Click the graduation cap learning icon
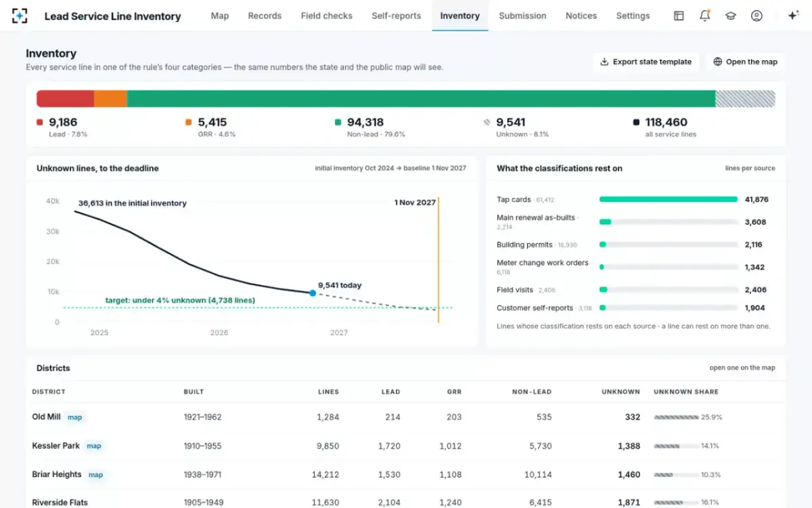Viewport: 812px width, 508px height. click(731, 16)
